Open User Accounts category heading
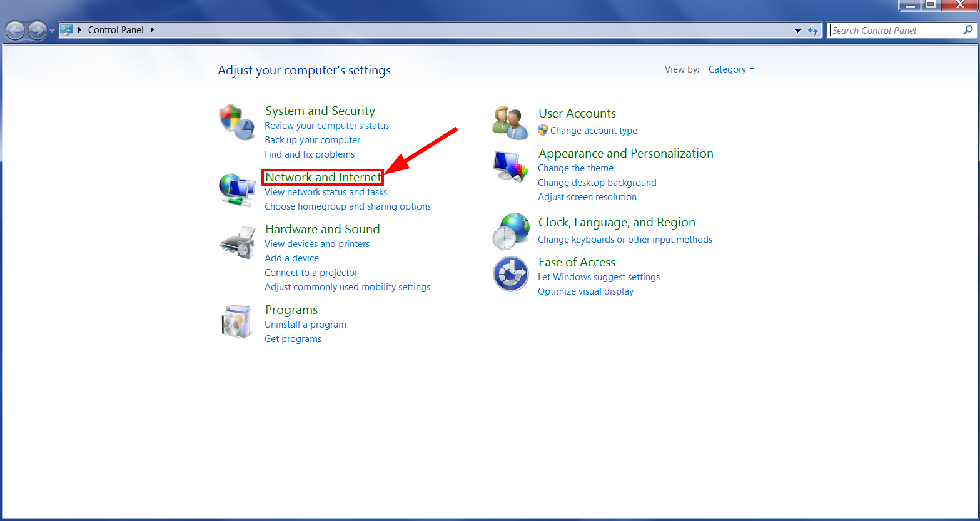The width and height of the screenshot is (980, 521). [x=577, y=113]
